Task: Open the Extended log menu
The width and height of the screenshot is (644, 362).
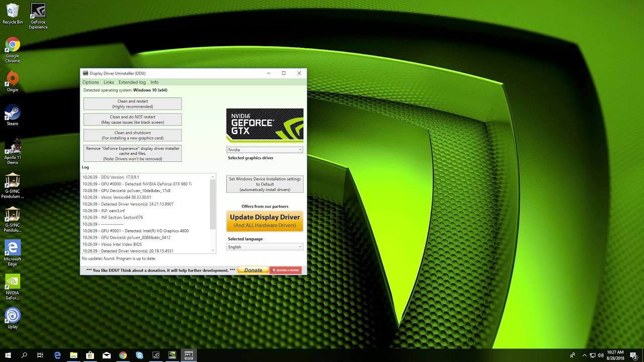Action: (x=132, y=82)
